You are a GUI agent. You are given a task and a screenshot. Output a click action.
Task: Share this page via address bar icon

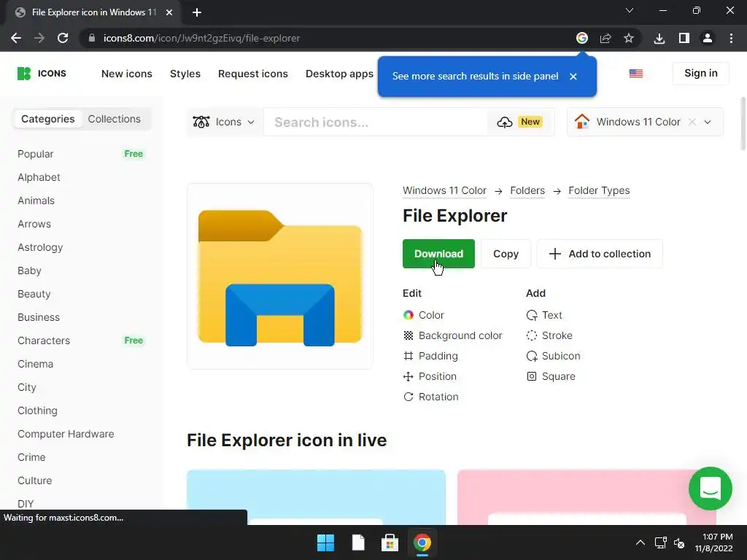[x=605, y=38]
